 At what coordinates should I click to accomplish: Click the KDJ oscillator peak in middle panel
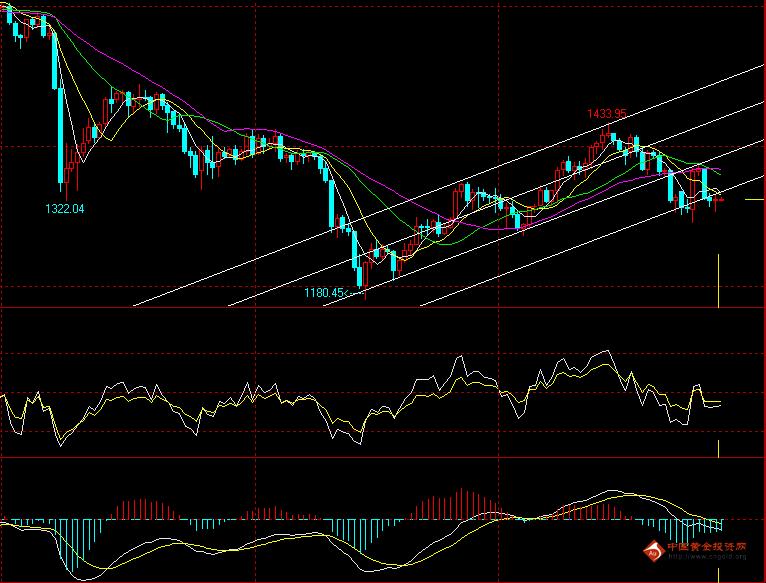coord(607,351)
